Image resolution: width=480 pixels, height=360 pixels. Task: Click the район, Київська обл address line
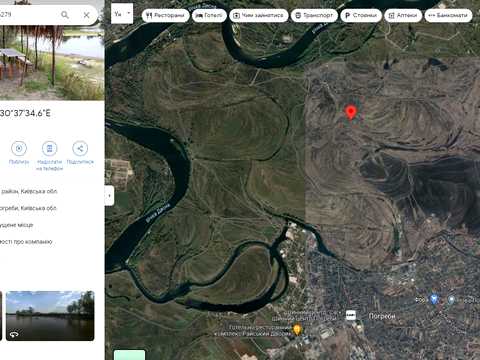coord(29,191)
